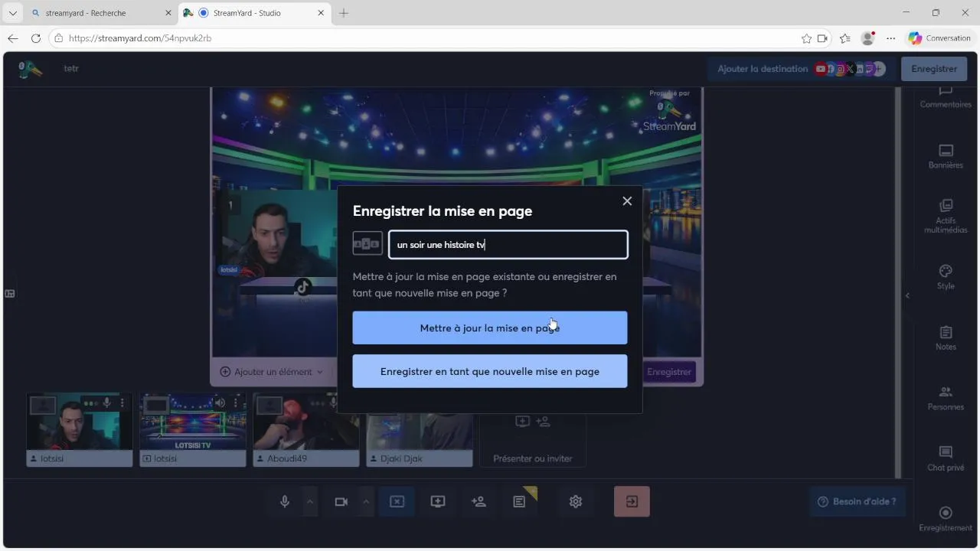Open "Ajouter un élément" dropdown
Screen dimensions: 980x551
click(271, 372)
